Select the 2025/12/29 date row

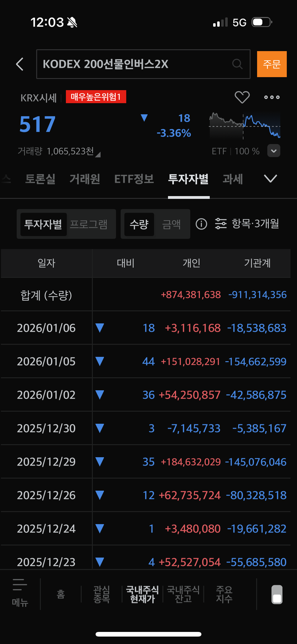[146, 462]
